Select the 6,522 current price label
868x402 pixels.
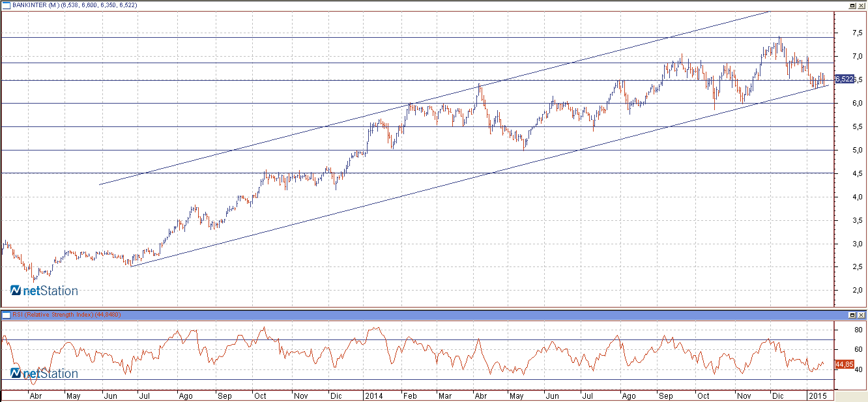pyautogui.click(x=845, y=79)
